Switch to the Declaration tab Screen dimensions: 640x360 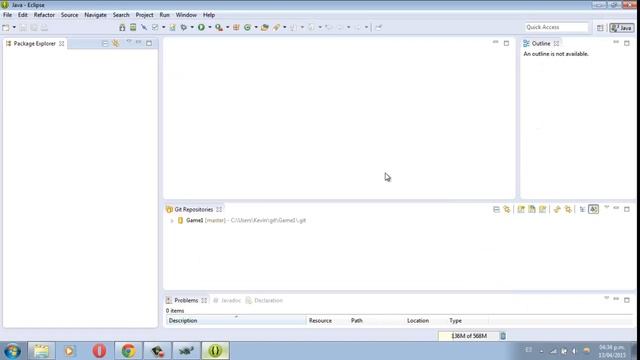pyautogui.click(x=264, y=300)
